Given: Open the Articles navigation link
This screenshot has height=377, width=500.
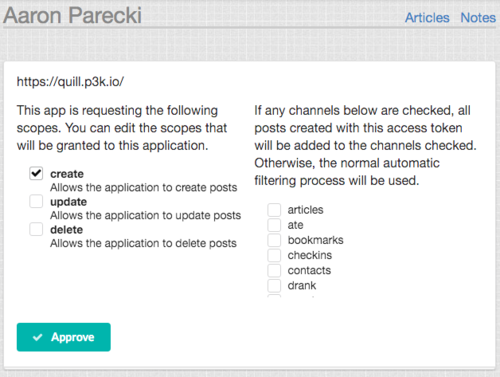Looking at the screenshot, I should pos(427,18).
